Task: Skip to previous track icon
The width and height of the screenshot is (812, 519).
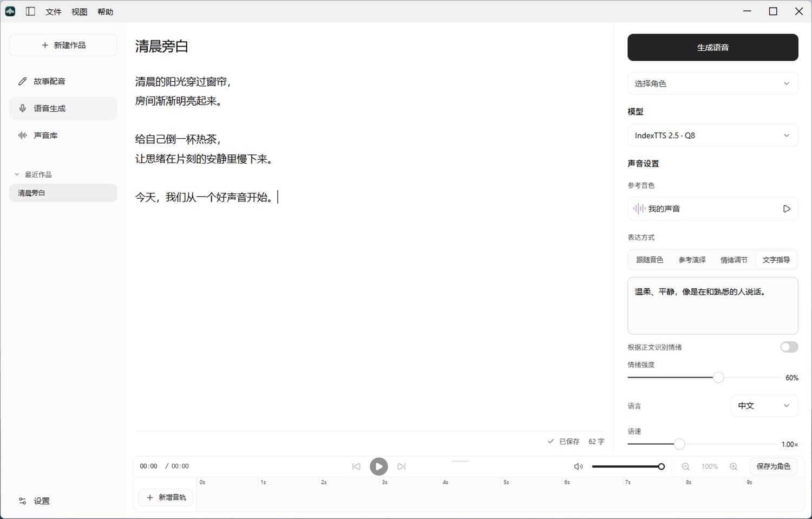Action: point(356,466)
